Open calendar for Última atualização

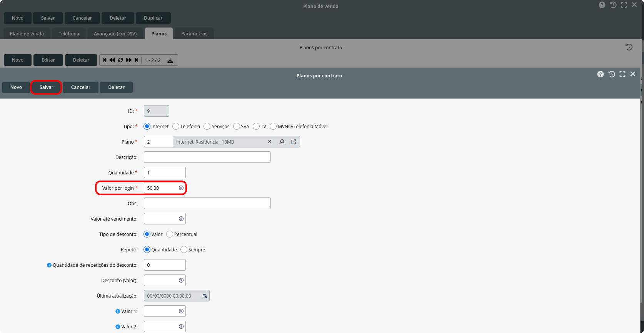point(205,296)
